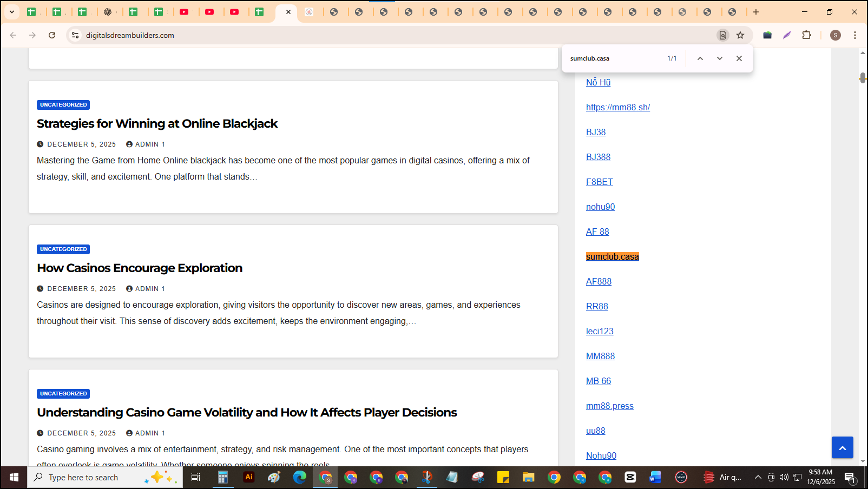Image resolution: width=868 pixels, height=489 pixels.
Task: Jump to previous find result
Action: point(700,58)
